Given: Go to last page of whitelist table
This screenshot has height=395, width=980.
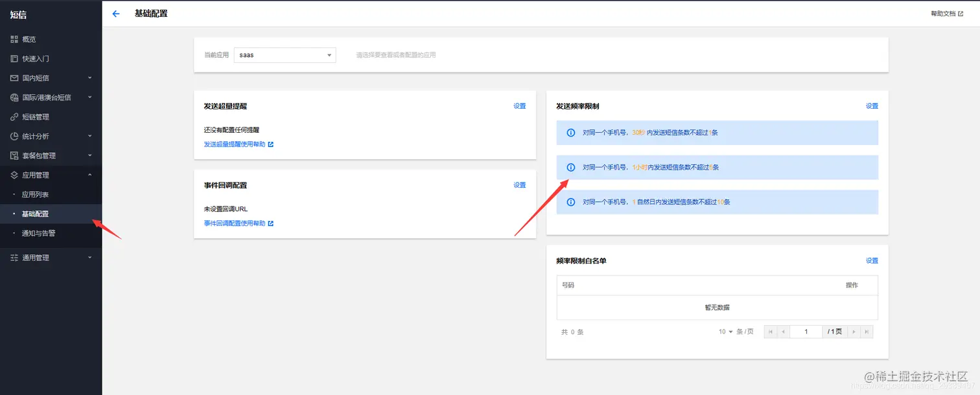Looking at the screenshot, I should click(x=867, y=332).
